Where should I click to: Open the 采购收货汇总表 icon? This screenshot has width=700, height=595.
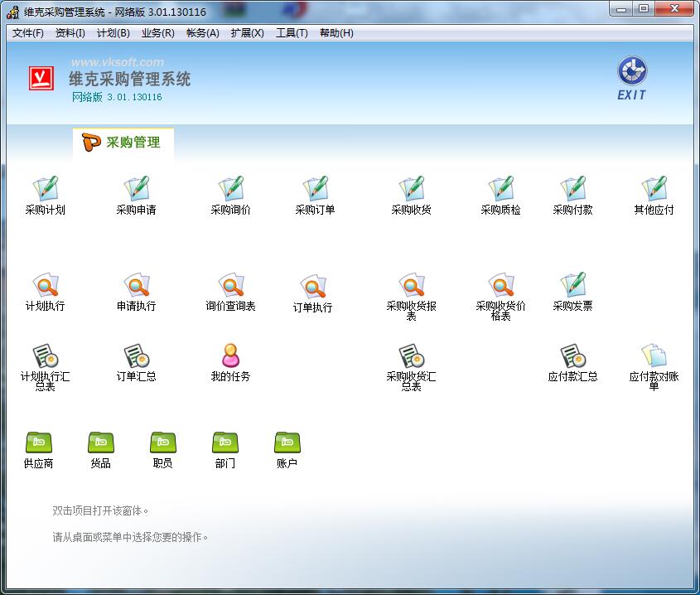[x=411, y=356]
